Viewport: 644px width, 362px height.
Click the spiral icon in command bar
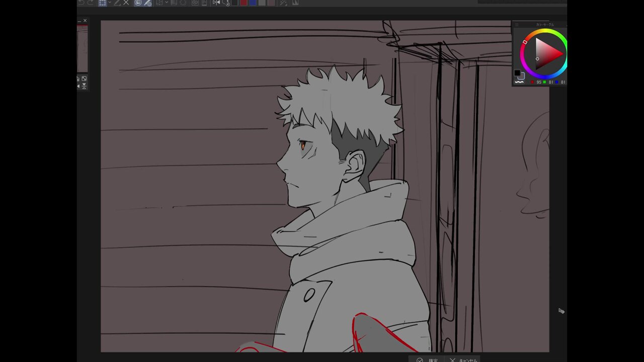tap(195, 3)
